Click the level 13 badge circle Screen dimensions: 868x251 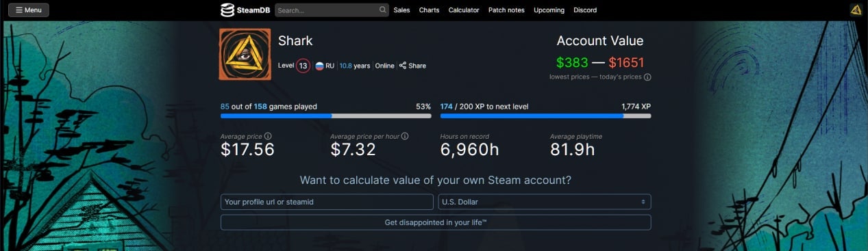[303, 66]
